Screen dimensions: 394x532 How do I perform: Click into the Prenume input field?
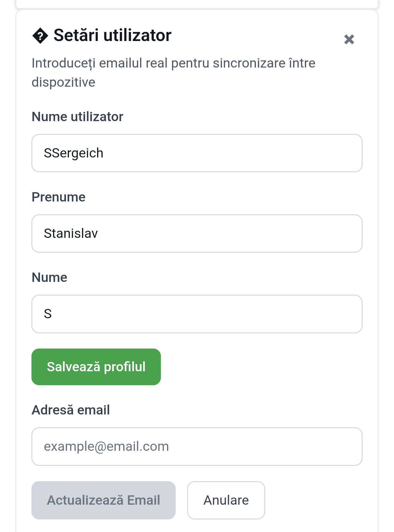pos(197,233)
